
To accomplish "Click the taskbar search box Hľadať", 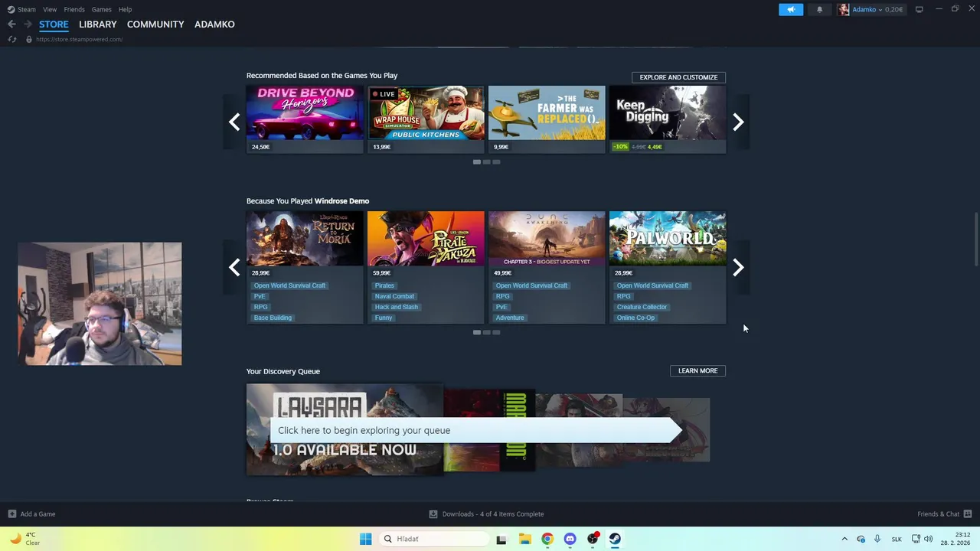I will (435, 539).
